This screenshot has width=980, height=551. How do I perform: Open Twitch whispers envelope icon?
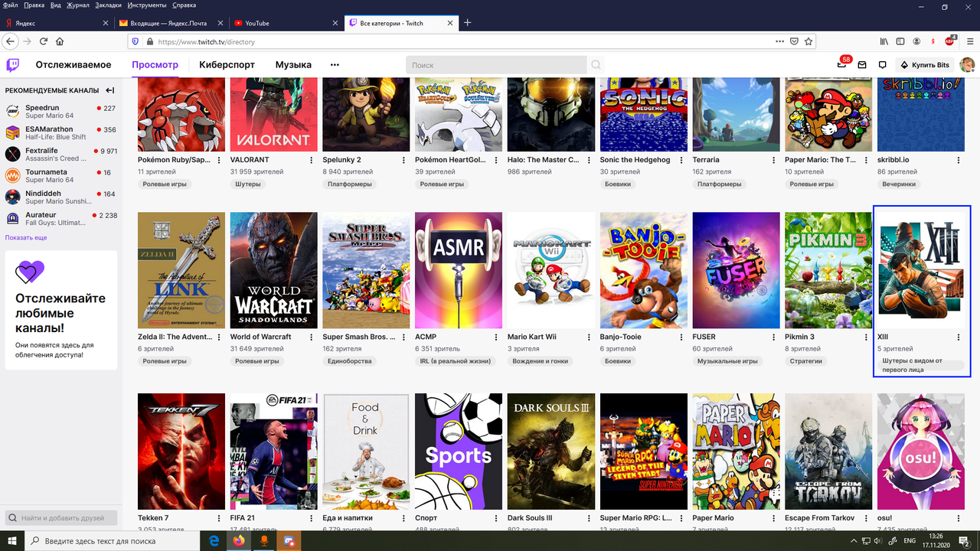(862, 65)
